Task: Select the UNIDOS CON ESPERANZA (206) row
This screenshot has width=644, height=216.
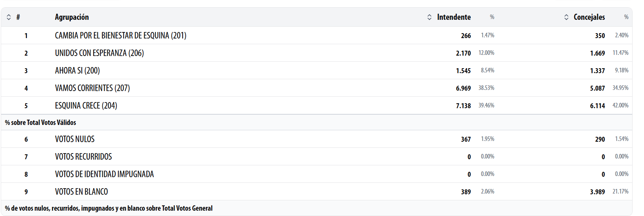Action: pos(99,53)
